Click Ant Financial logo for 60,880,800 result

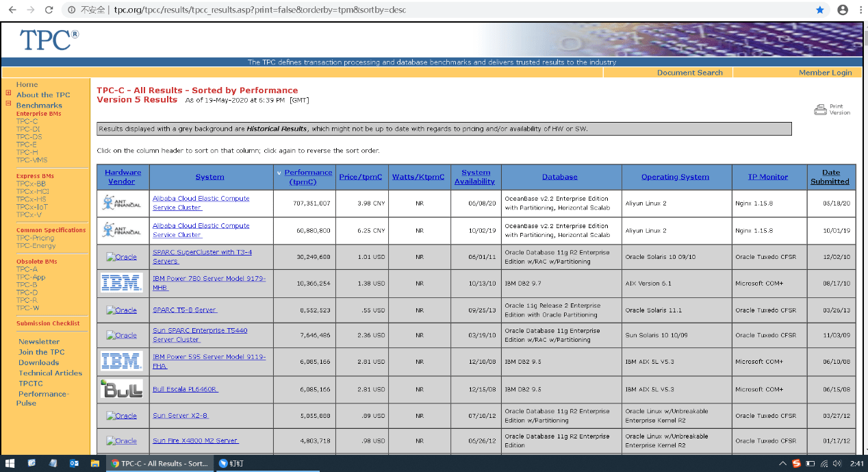pyautogui.click(x=121, y=230)
